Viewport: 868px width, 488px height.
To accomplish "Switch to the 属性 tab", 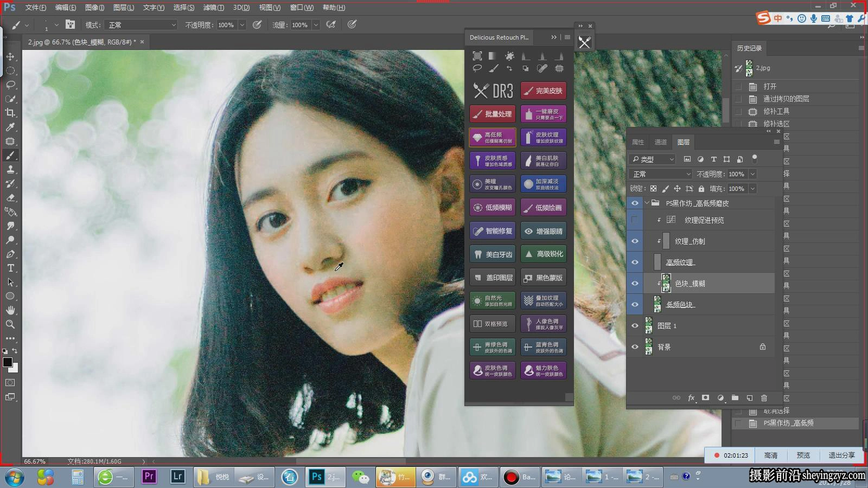I will pos(638,142).
